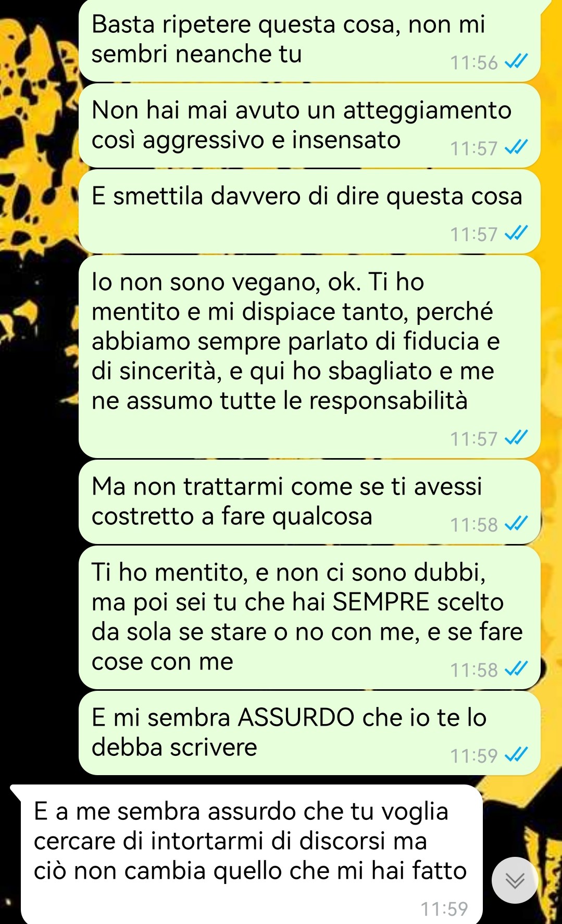The image size is (562, 924).
Task: Select message containing 'hai SEMPRE scelto'
Action: 309,617
